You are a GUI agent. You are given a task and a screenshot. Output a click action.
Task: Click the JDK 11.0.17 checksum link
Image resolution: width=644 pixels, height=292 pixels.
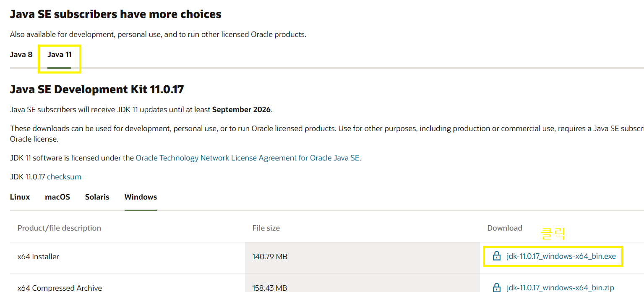pos(64,177)
